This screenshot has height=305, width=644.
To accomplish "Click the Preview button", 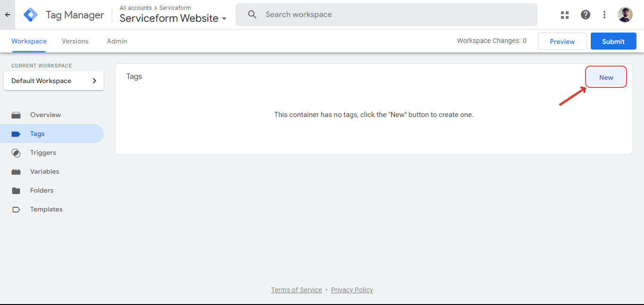I will point(562,41).
